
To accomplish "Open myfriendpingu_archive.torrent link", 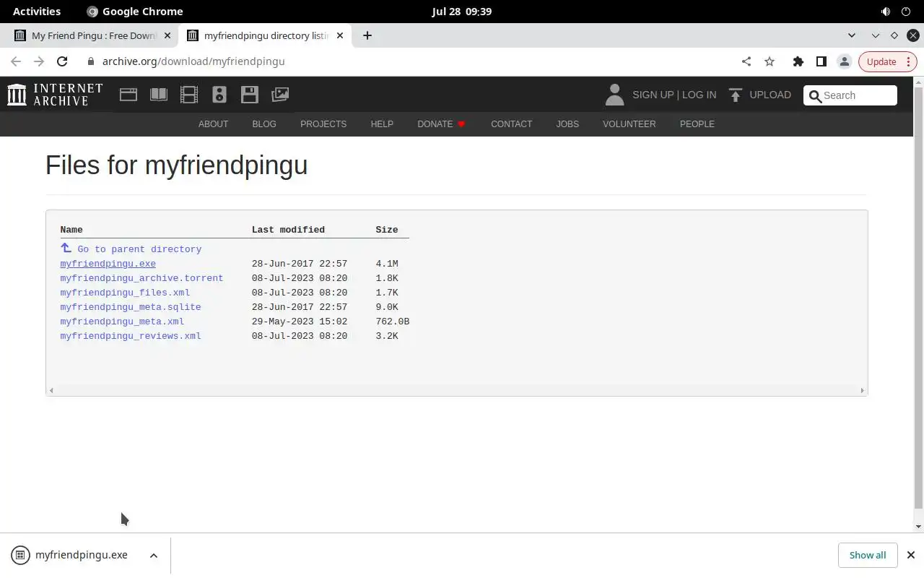I will (141, 278).
